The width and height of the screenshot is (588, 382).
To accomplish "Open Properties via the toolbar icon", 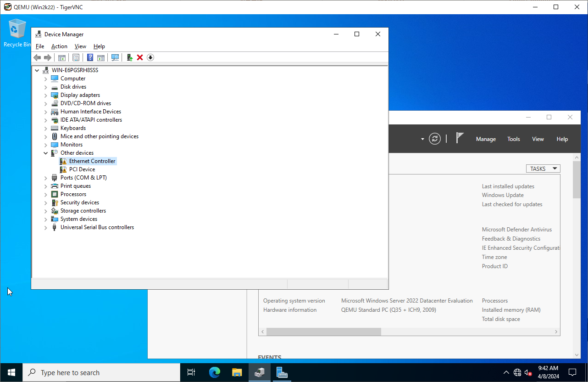I will (x=76, y=57).
